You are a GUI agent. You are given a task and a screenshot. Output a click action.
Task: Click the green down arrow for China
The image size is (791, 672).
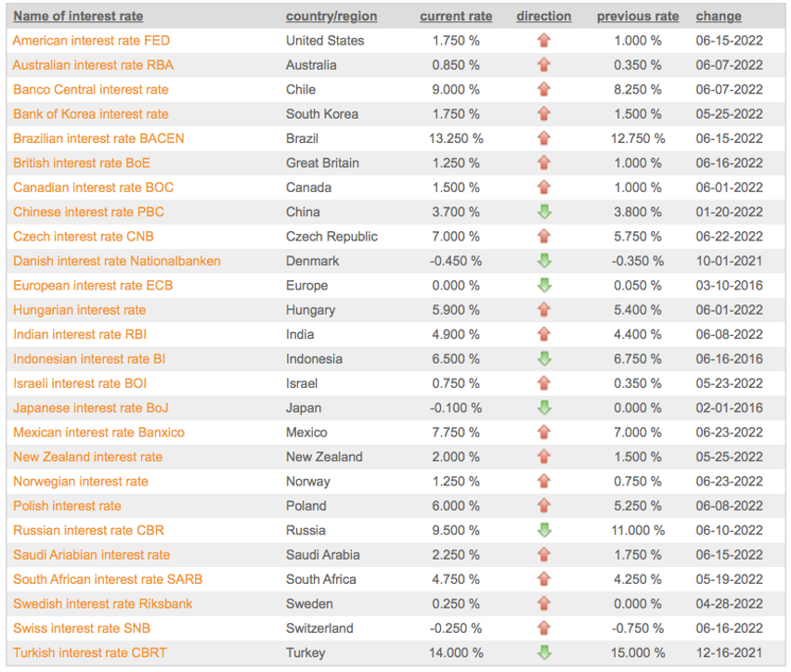click(x=544, y=212)
